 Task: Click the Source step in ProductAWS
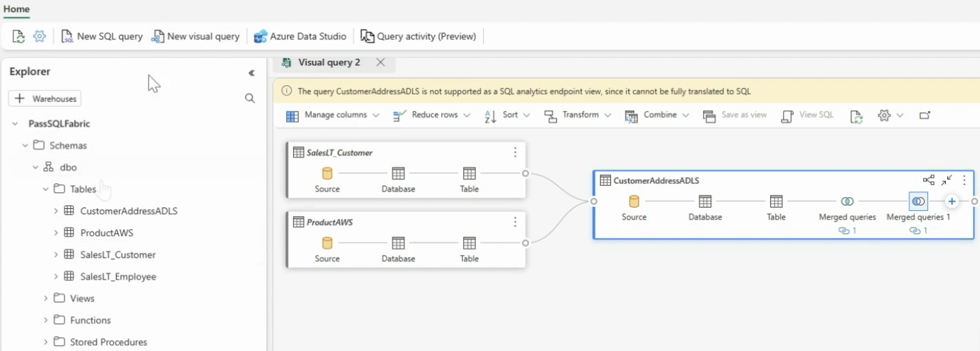point(327,250)
